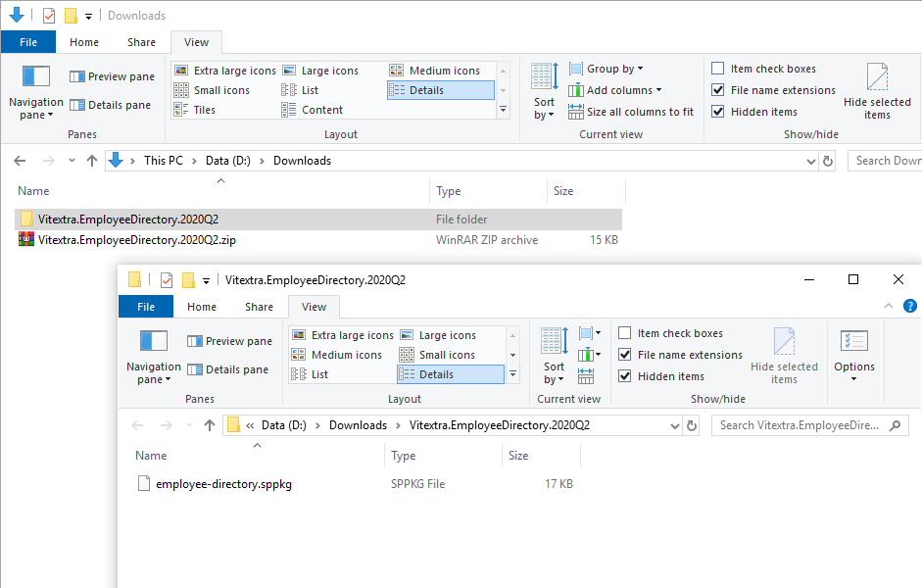Sort Downloads list by Type column
Viewport: 922px width, 588px height.
[x=489, y=191]
